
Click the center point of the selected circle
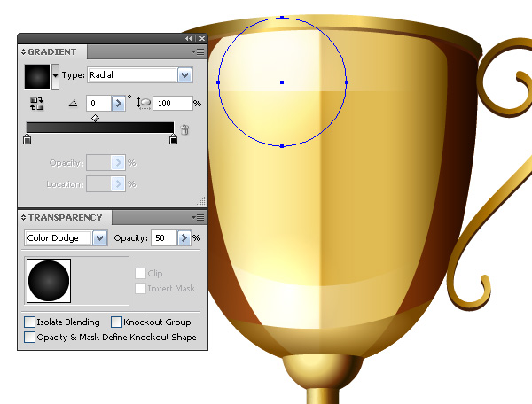pyautogui.click(x=282, y=82)
